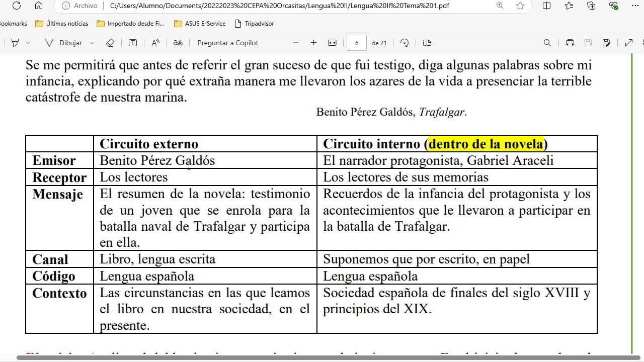Click the 'Circuito externo' table header
Image resolution: width=644 pixels, height=362 pixels.
pos(149,144)
